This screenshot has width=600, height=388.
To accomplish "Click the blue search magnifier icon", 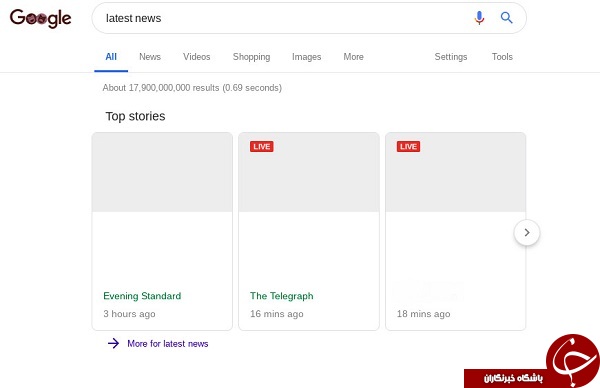I will pos(507,18).
